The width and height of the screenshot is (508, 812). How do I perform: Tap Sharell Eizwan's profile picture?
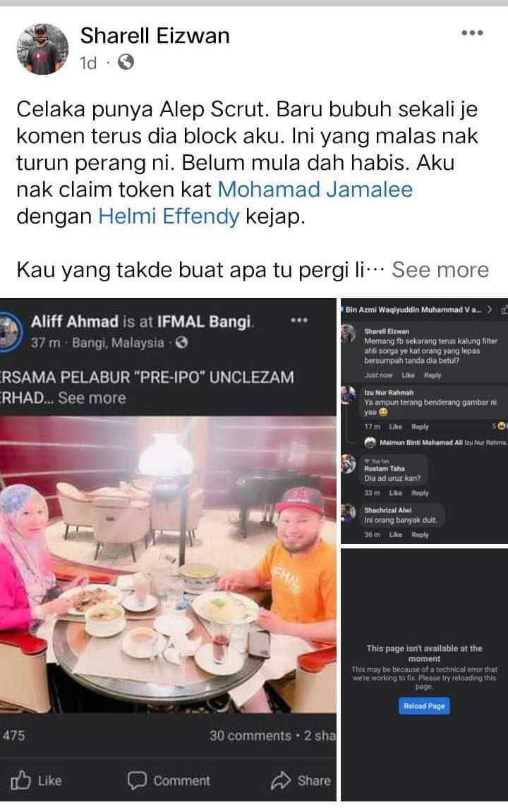click(x=42, y=49)
